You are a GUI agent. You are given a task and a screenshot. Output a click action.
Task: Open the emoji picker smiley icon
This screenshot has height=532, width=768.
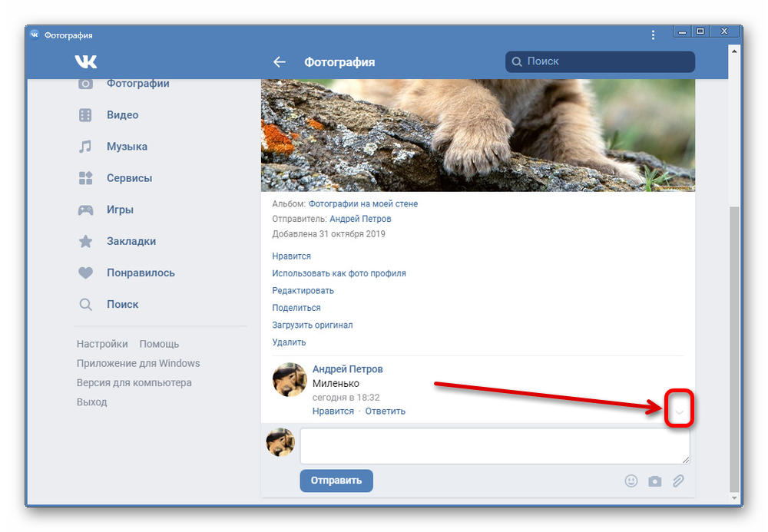(x=631, y=481)
